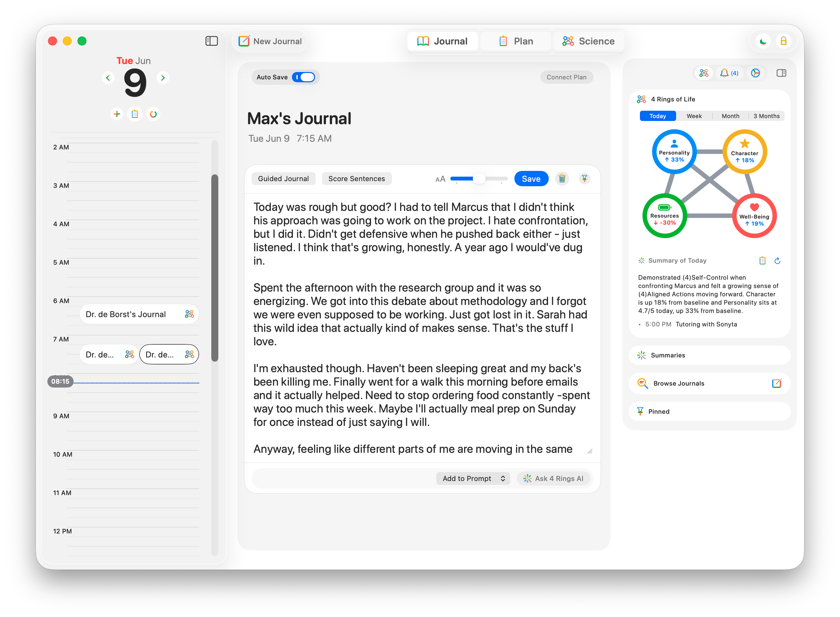The height and width of the screenshot is (617, 840).
Task: Click the Summaries sparkle icon
Action: (641, 355)
